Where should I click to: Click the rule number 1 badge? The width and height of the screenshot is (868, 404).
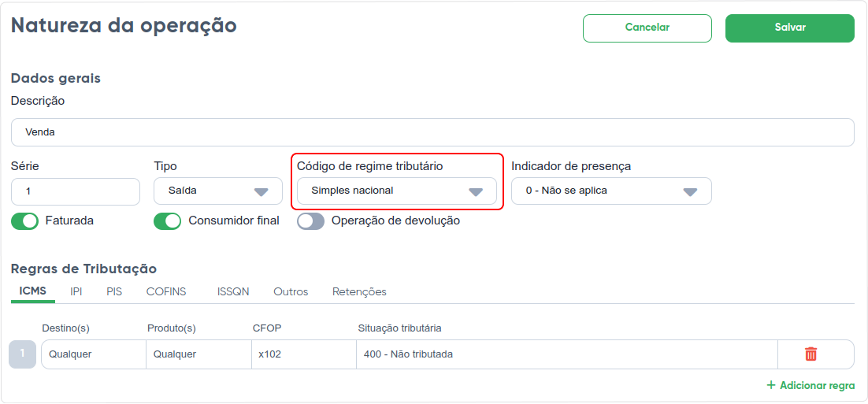(23, 354)
